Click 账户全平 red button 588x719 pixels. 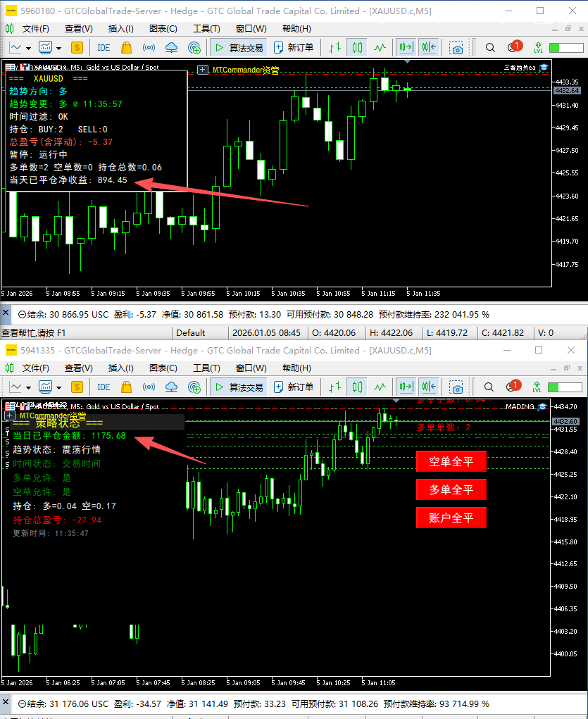[451, 518]
